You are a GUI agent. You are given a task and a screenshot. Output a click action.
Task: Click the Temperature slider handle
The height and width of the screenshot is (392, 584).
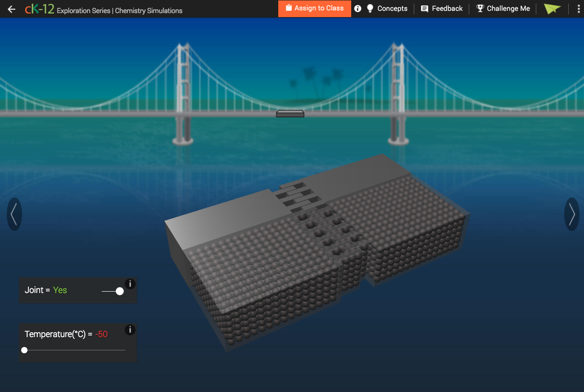coord(24,350)
